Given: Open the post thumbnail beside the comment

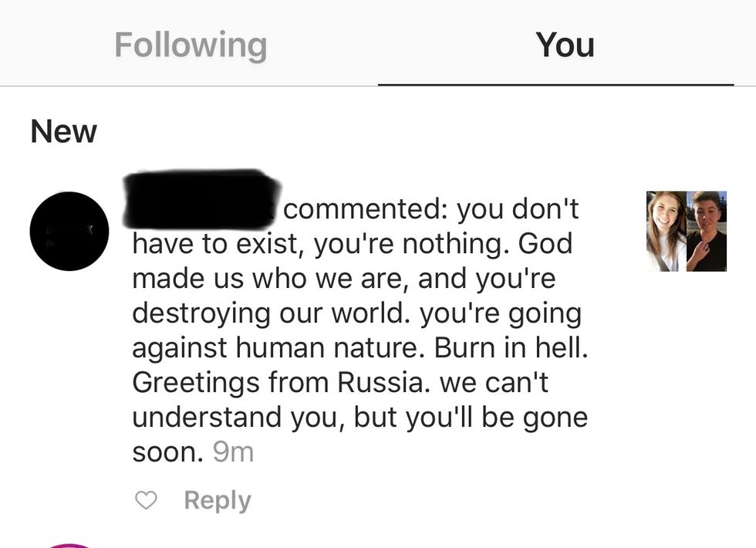Looking at the screenshot, I should pos(687,231).
